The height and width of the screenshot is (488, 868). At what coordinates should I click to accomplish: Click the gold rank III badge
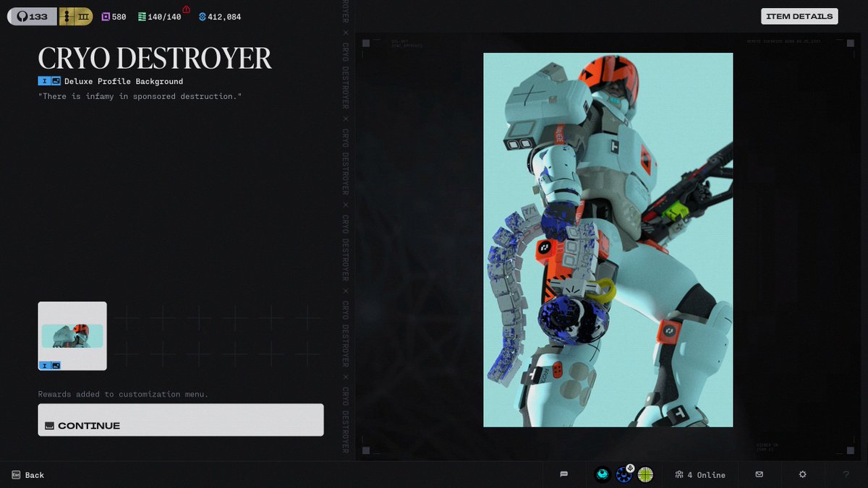tap(76, 16)
